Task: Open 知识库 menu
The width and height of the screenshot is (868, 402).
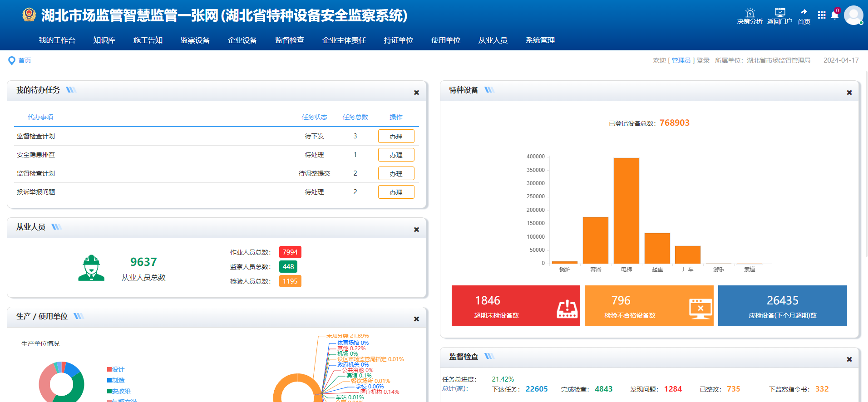Action: [104, 40]
